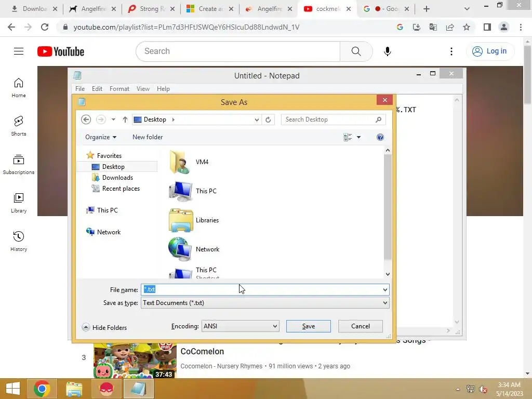Open the Save As dialog help icon
Image resolution: width=532 pixels, height=399 pixels.
point(380,137)
